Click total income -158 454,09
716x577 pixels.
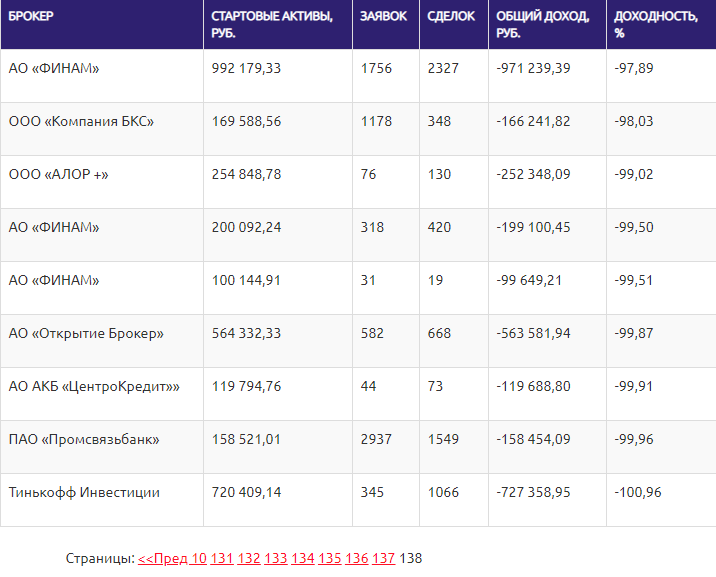point(533,439)
